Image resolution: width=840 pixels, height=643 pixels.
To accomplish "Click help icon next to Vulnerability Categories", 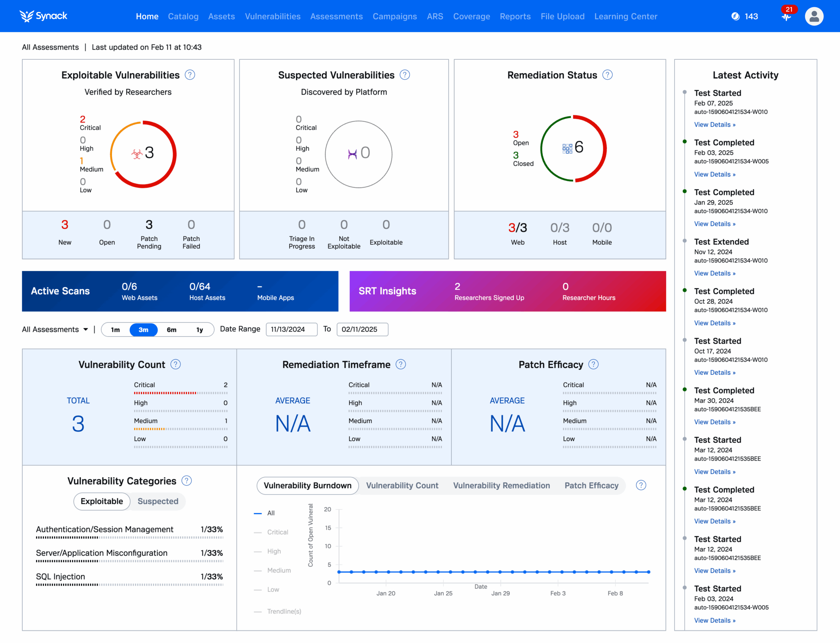I will pyautogui.click(x=186, y=481).
